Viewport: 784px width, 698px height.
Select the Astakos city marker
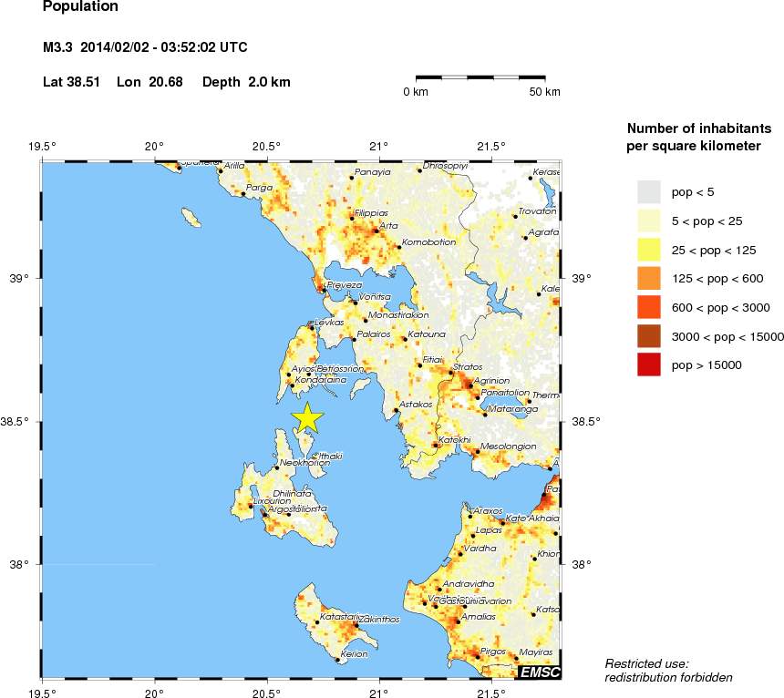click(396, 409)
